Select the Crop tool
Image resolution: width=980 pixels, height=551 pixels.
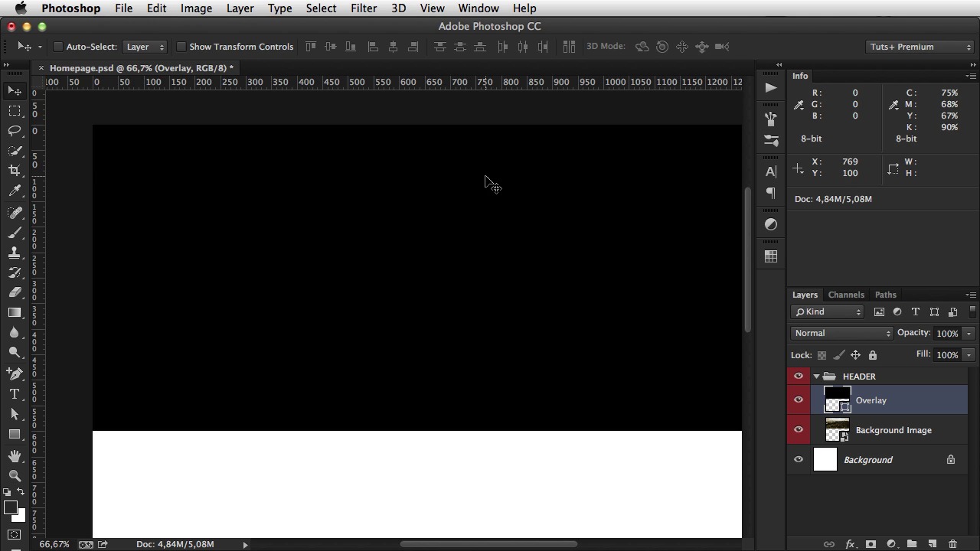[x=15, y=171]
